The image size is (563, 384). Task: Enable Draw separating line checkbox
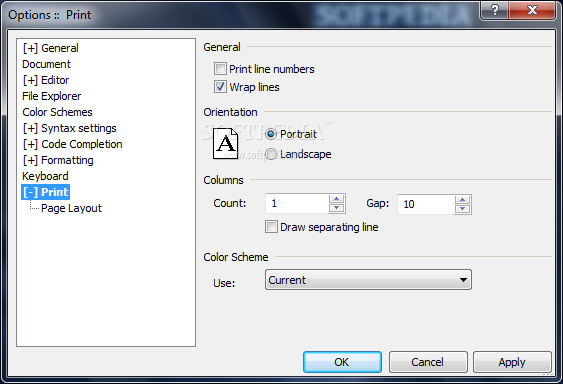[x=271, y=227]
